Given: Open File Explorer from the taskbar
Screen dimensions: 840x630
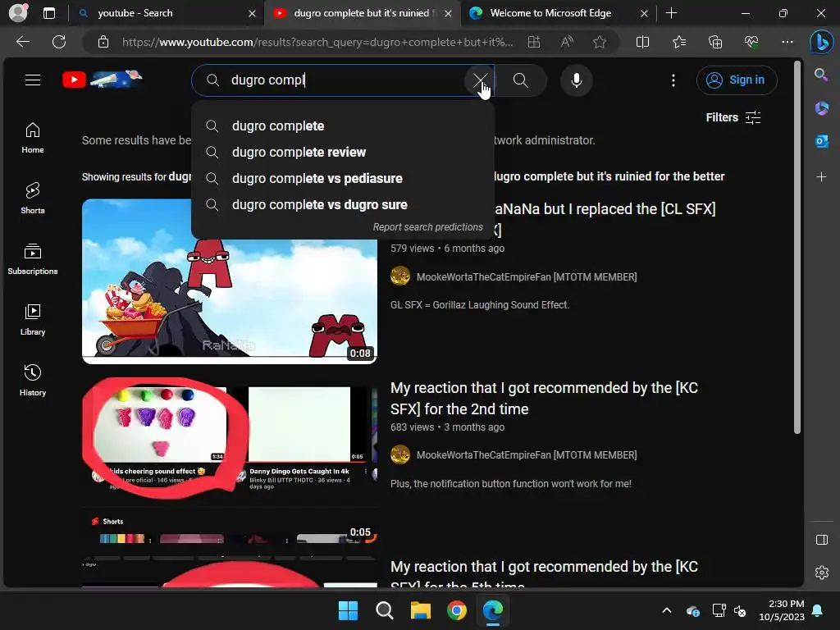Looking at the screenshot, I should tap(421, 610).
